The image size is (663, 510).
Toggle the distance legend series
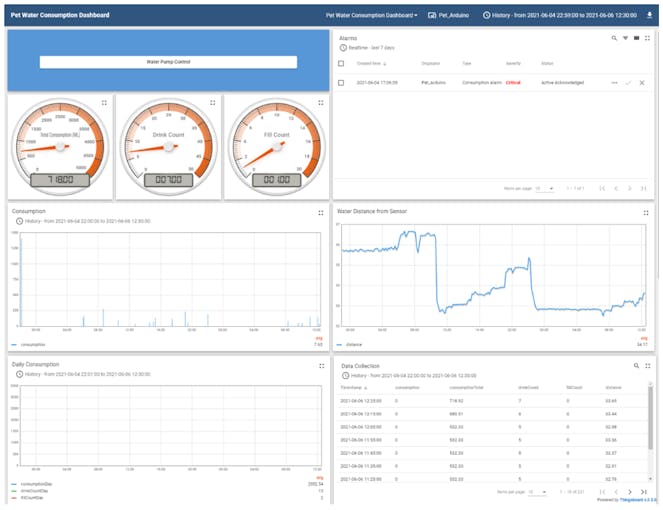[349, 345]
